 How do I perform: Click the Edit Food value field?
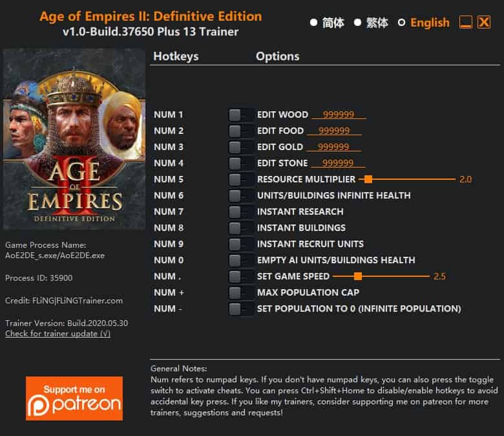(334, 131)
